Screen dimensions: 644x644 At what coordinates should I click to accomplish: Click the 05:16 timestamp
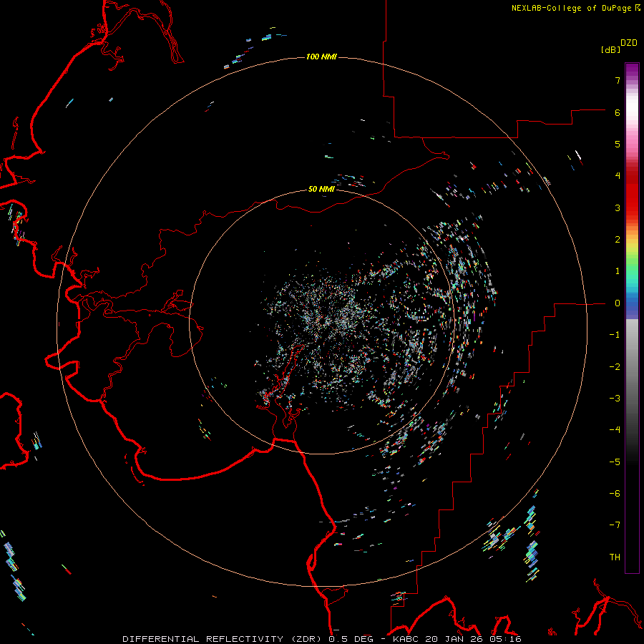pos(506,639)
